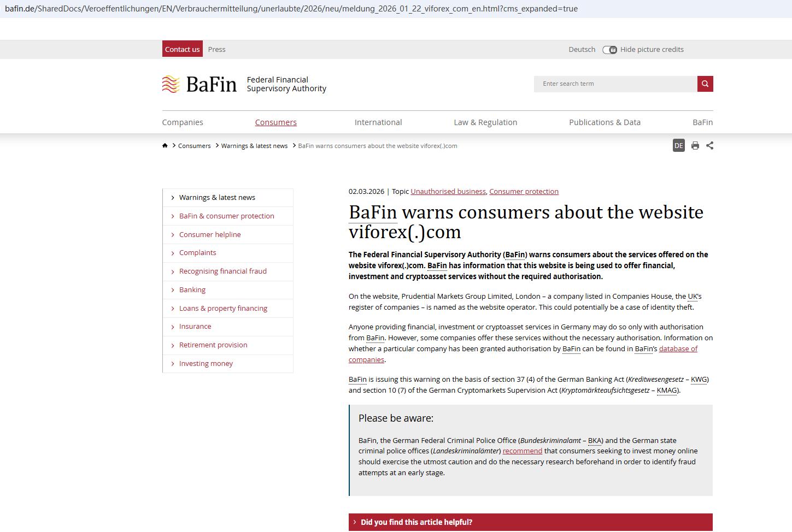Expand 'Did you find this article helpful?'
792x532 pixels.
click(416, 522)
